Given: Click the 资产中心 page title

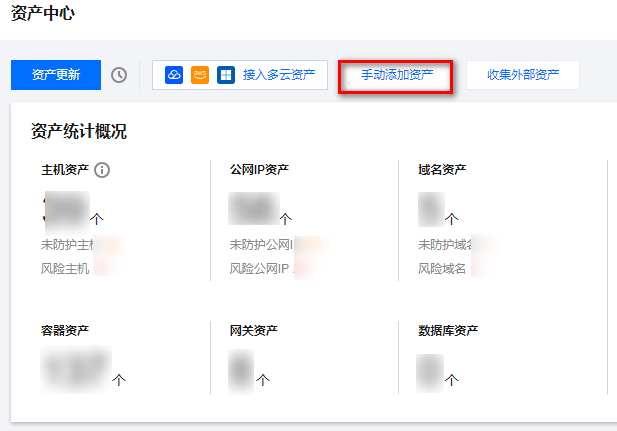Looking at the screenshot, I should [42, 13].
